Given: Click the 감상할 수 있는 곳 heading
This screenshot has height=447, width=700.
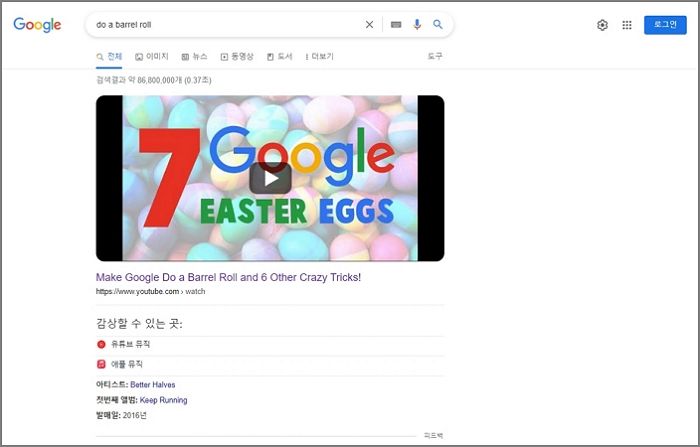Looking at the screenshot, I should [139, 323].
